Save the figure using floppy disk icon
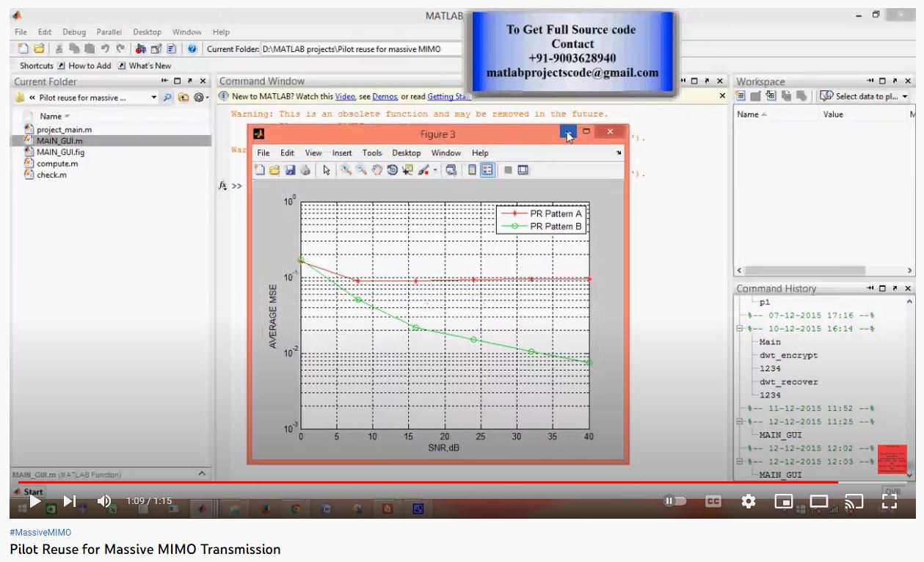Viewport: 924px width, 562px height. pos(290,170)
